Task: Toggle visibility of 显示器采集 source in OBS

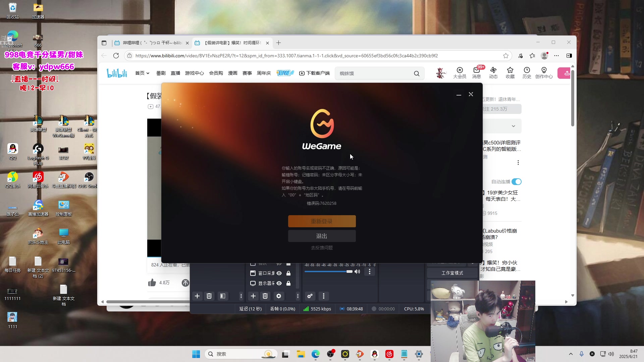Action: click(x=279, y=283)
